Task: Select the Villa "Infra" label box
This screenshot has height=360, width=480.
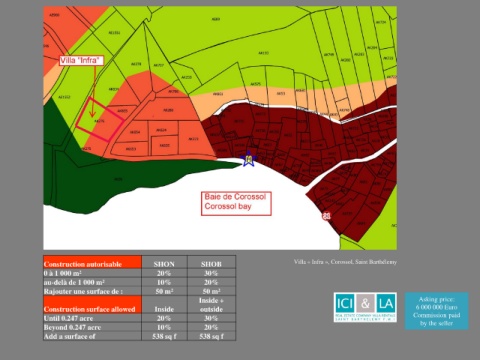Action: click(x=82, y=60)
